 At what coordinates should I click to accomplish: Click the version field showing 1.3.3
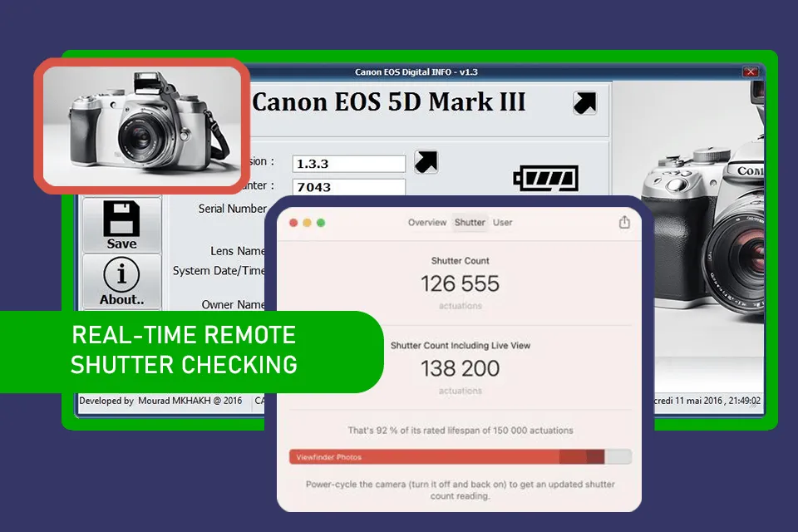click(x=347, y=163)
